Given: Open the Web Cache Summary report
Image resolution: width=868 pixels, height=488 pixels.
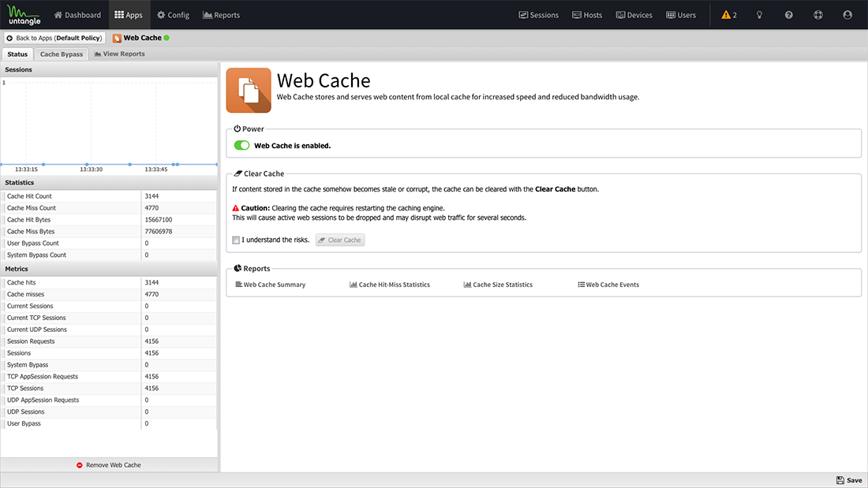Looking at the screenshot, I should [x=271, y=285].
